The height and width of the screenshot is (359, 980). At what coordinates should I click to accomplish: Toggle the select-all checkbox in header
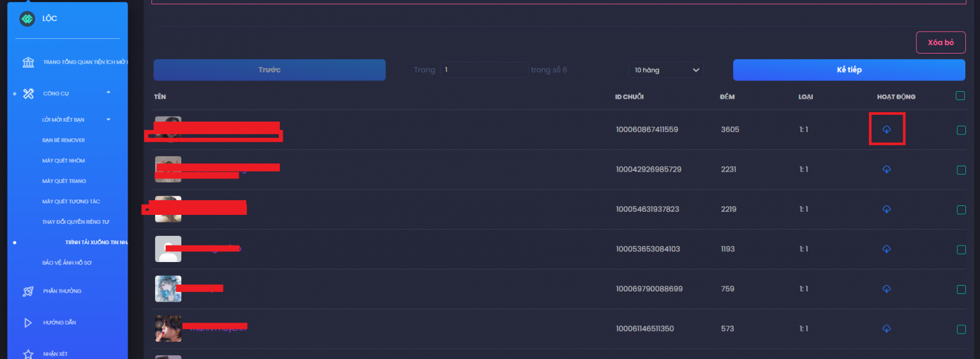[x=960, y=96]
